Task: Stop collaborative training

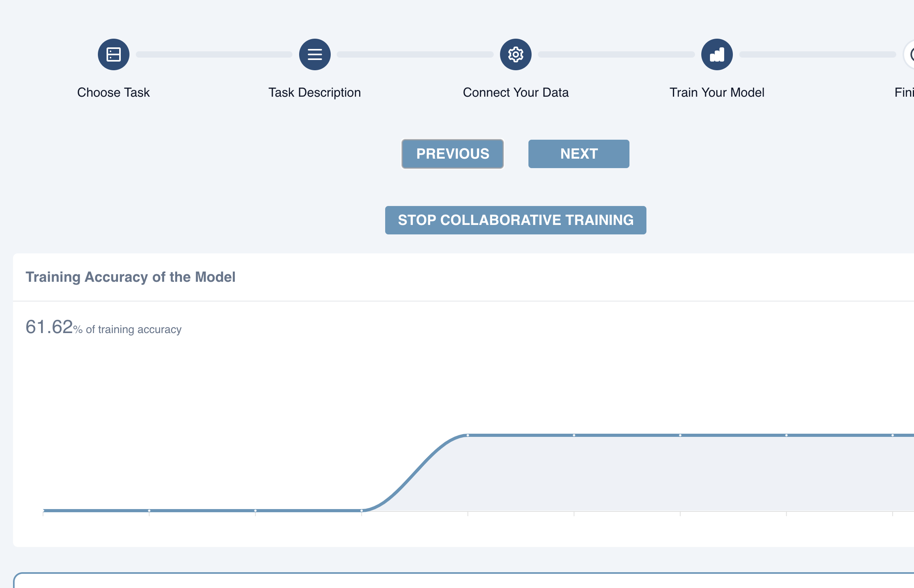Action: point(516,220)
